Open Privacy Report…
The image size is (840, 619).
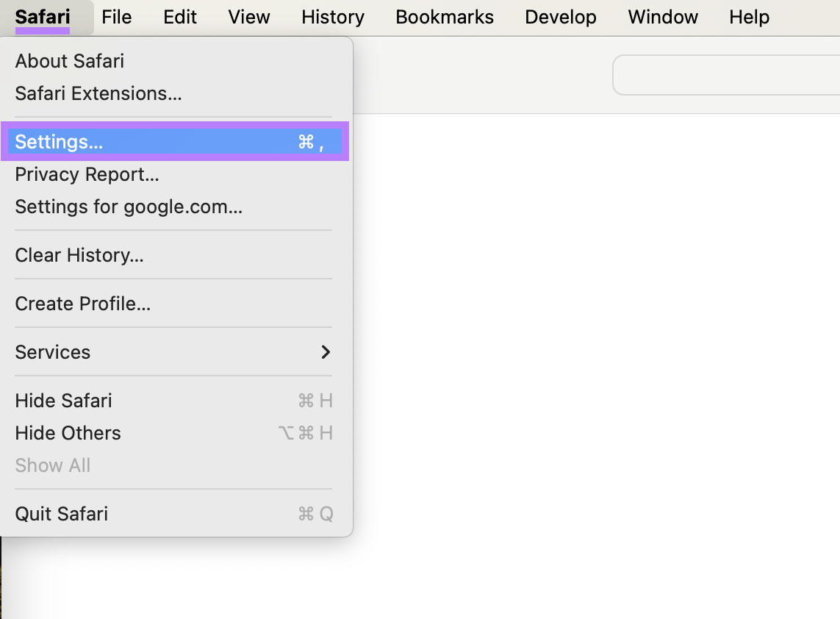click(x=87, y=174)
